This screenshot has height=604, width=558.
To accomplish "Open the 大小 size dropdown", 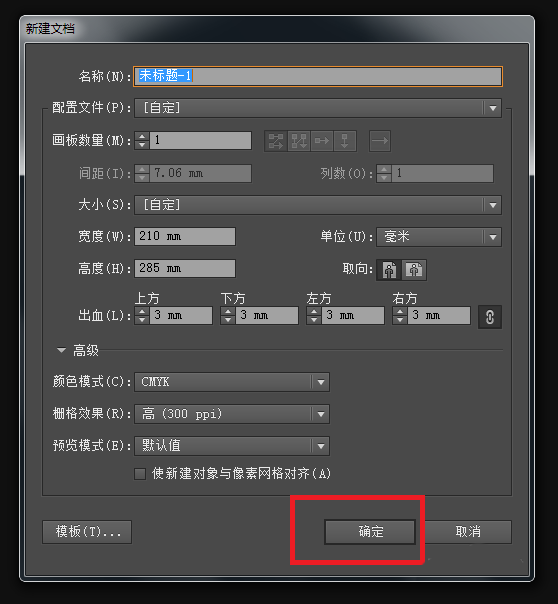I will pos(318,205).
